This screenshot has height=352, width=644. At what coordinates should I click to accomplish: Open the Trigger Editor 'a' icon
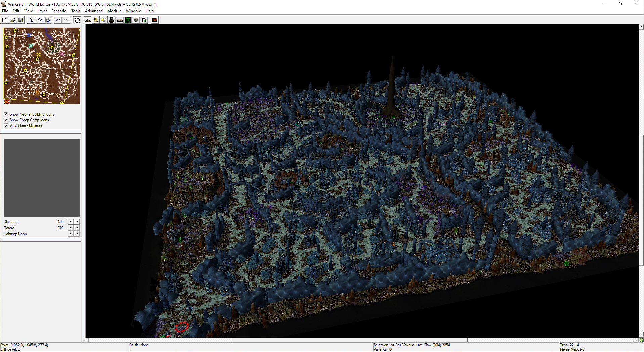click(96, 20)
